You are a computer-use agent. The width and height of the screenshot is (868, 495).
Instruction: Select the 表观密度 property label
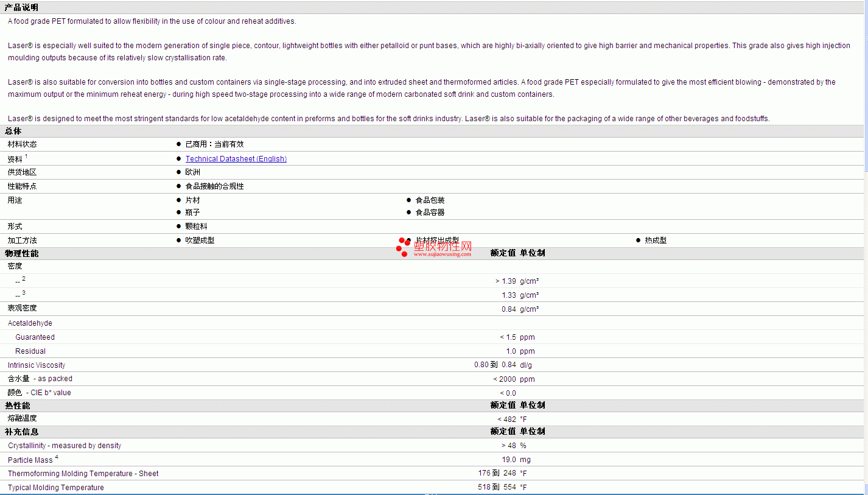22,308
